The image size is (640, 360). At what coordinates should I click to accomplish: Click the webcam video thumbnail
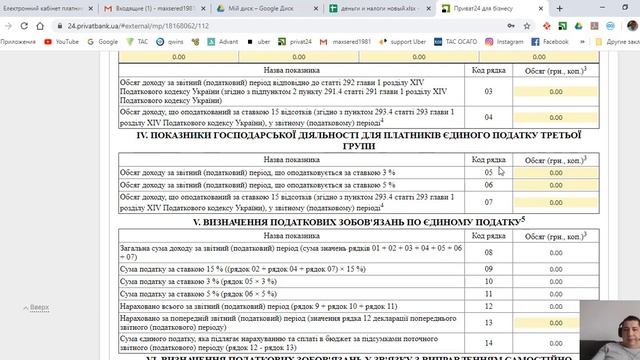point(610,330)
